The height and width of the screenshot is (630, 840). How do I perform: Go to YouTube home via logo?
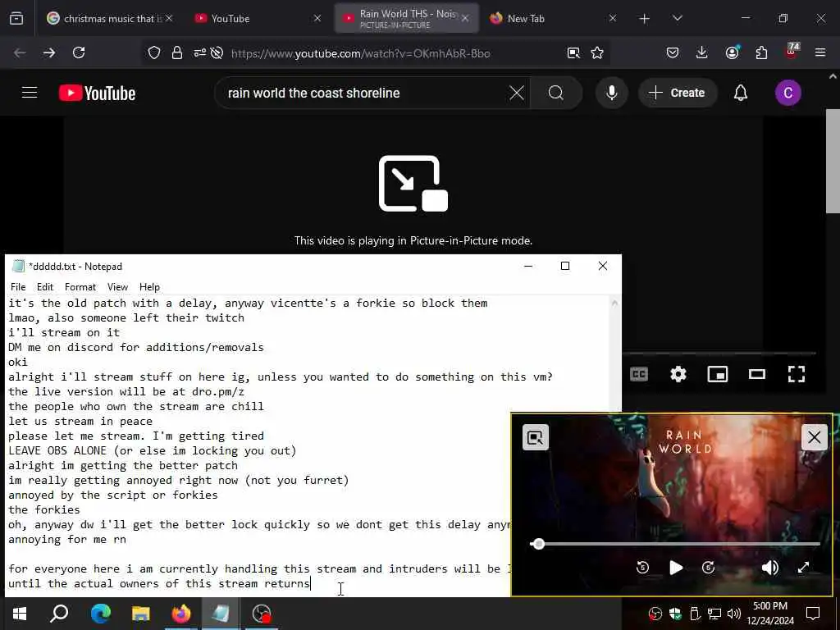pyautogui.click(x=98, y=94)
